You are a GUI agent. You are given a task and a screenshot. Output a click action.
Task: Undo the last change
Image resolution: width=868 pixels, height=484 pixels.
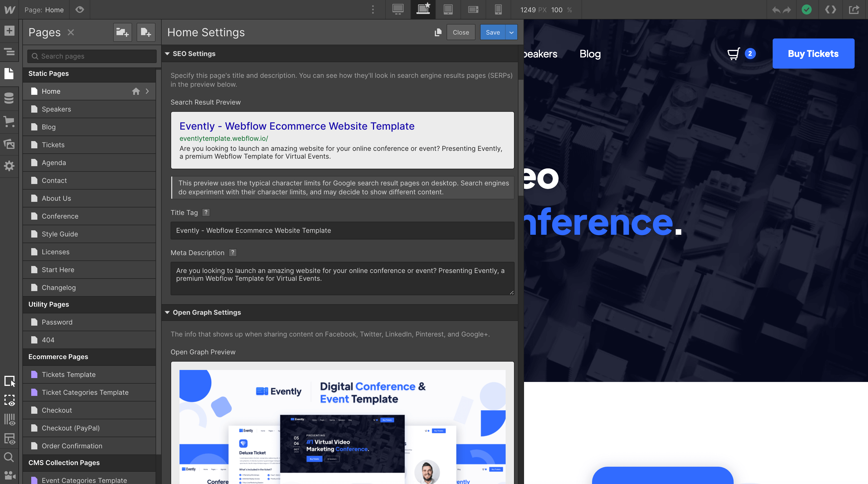(x=776, y=10)
